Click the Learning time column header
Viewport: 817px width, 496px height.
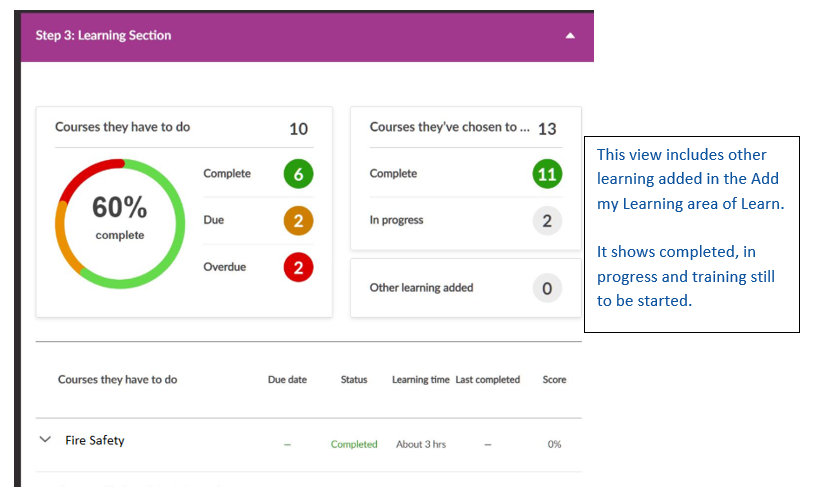click(x=420, y=380)
